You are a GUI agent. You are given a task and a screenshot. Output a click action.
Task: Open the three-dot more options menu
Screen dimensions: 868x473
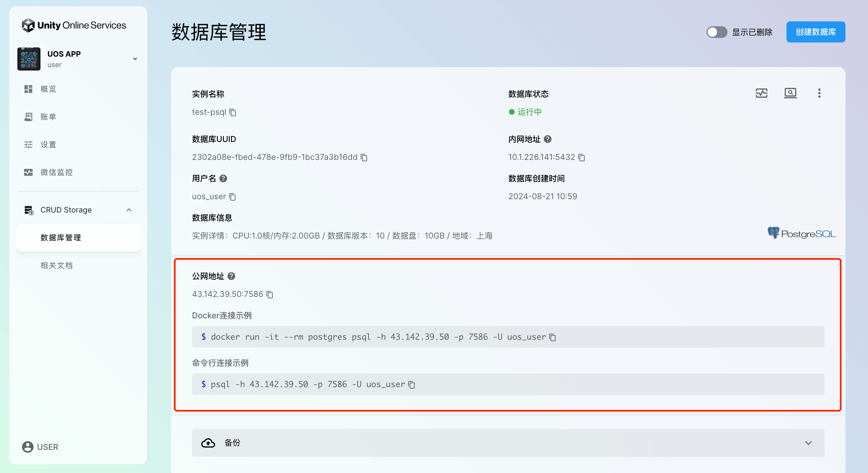pos(819,93)
